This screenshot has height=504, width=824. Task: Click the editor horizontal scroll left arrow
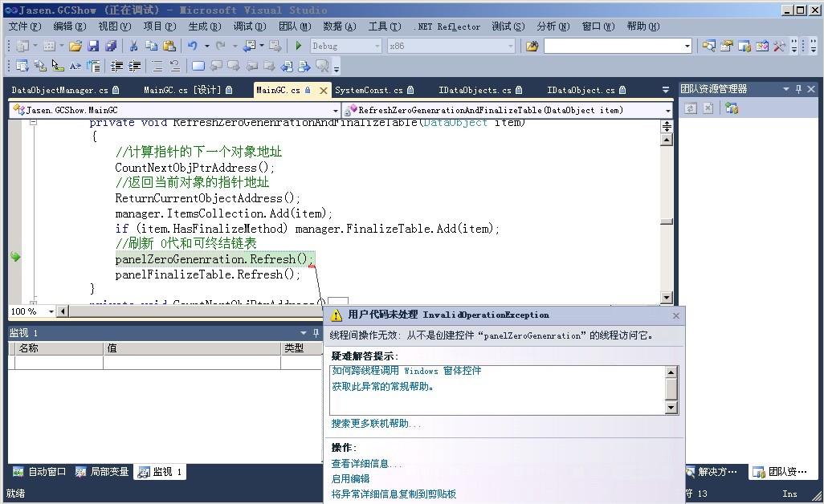[x=63, y=311]
